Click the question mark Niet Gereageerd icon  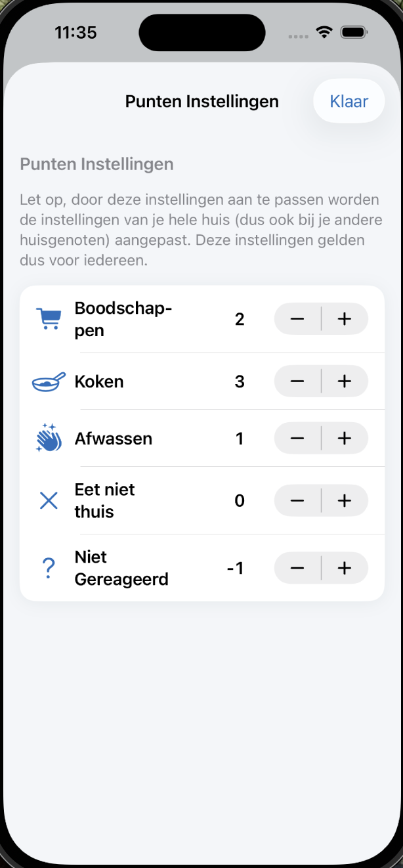(x=48, y=569)
